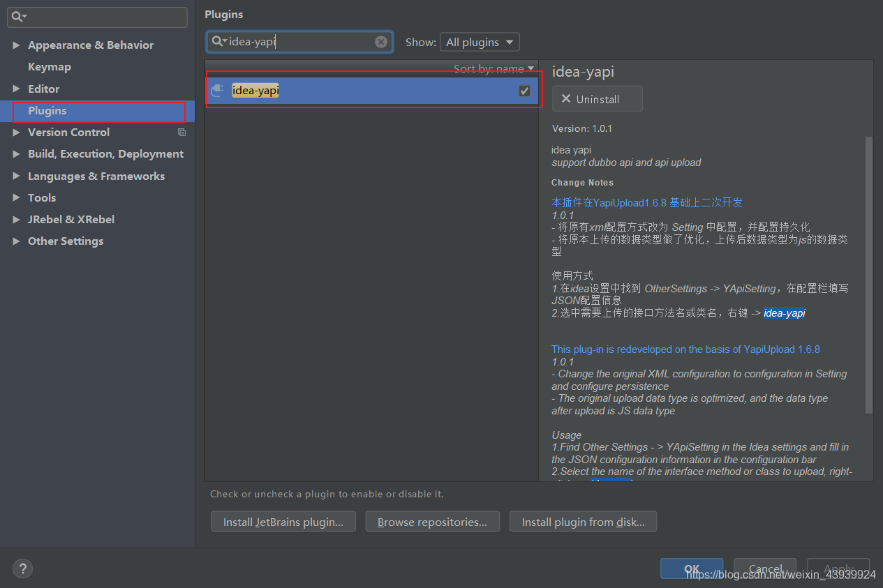Image resolution: width=883 pixels, height=588 pixels.
Task: Click Version Control project-level copy icon
Action: pos(181,133)
